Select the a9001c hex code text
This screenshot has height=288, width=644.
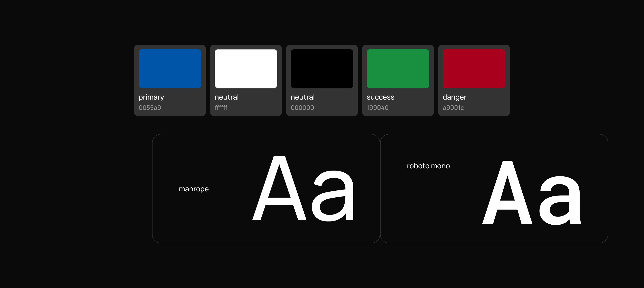tap(453, 108)
